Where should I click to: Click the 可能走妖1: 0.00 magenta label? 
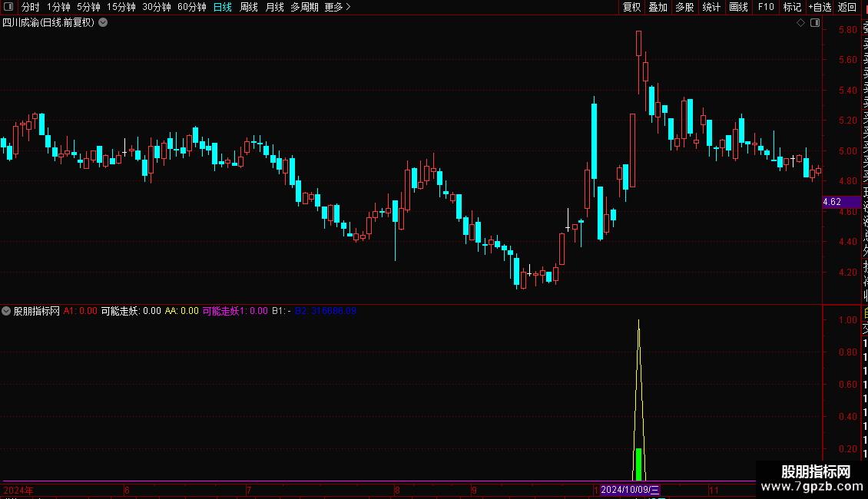235,311
